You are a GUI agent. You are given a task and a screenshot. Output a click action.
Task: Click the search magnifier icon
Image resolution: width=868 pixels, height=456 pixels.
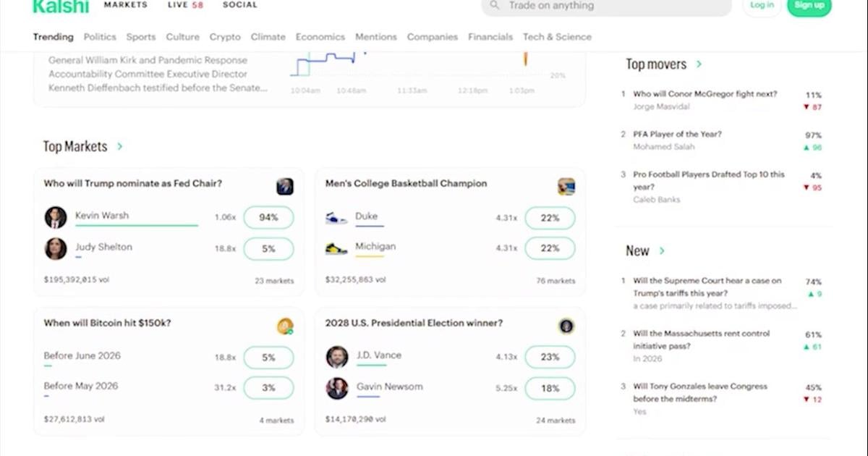click(495, 6)
